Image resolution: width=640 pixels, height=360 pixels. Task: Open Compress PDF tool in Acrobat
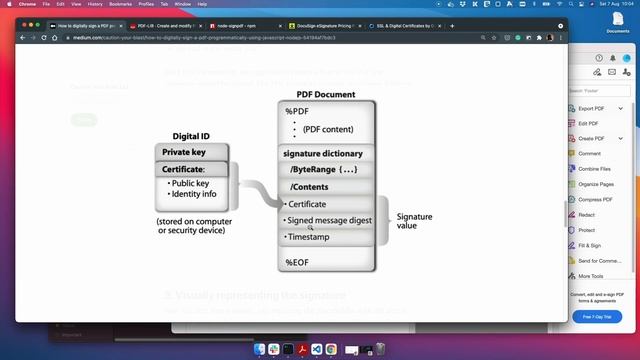(595, 200)
